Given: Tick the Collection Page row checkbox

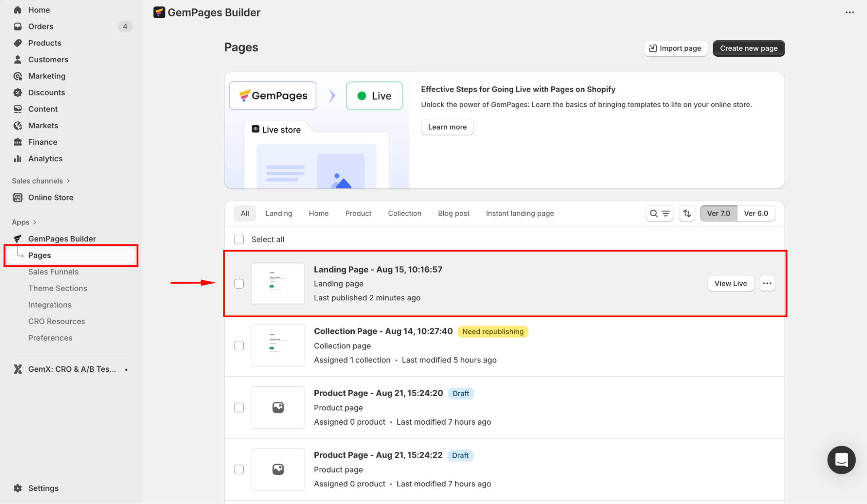Looking at the screenshot, I should [239, 345].
